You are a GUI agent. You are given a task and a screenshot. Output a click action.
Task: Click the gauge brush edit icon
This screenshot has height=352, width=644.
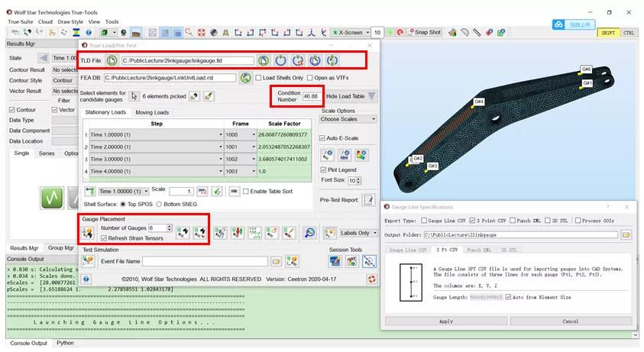tap(289, 233)
